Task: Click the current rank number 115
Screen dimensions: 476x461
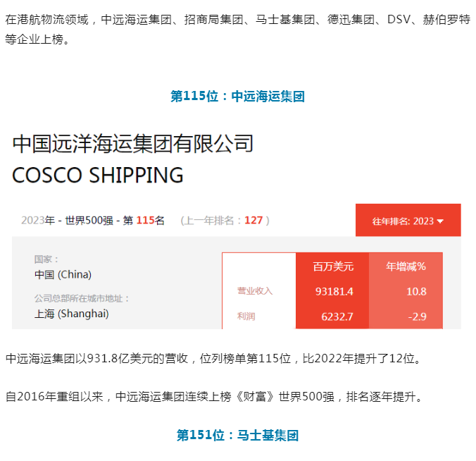Action: click(146, 220)
